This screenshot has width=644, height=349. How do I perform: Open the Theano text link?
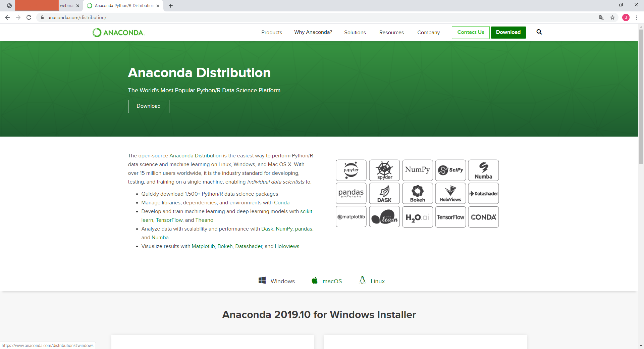coord(204,220)
